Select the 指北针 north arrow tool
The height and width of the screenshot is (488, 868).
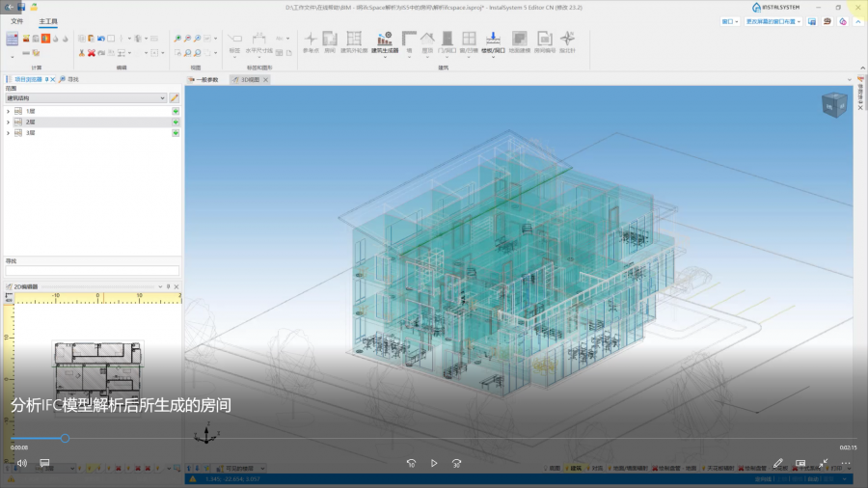click(566, 41)
